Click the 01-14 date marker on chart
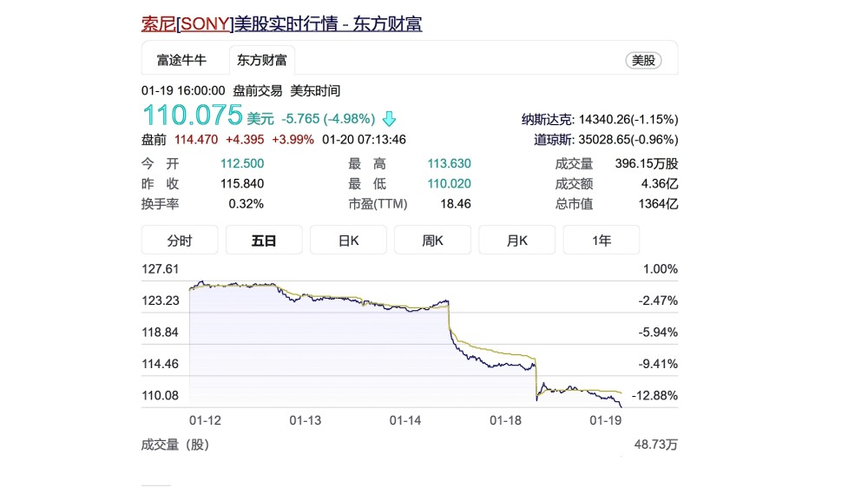The height and width of the screenshot is (488, 868). pos(405,420)
